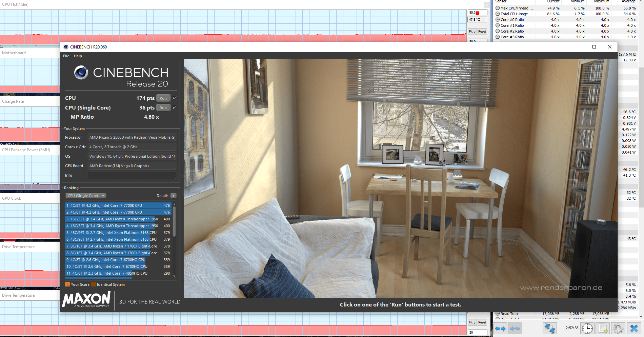
Task: Toggle the checkbox next to the CPU test
Action: (x=175, y=98)
